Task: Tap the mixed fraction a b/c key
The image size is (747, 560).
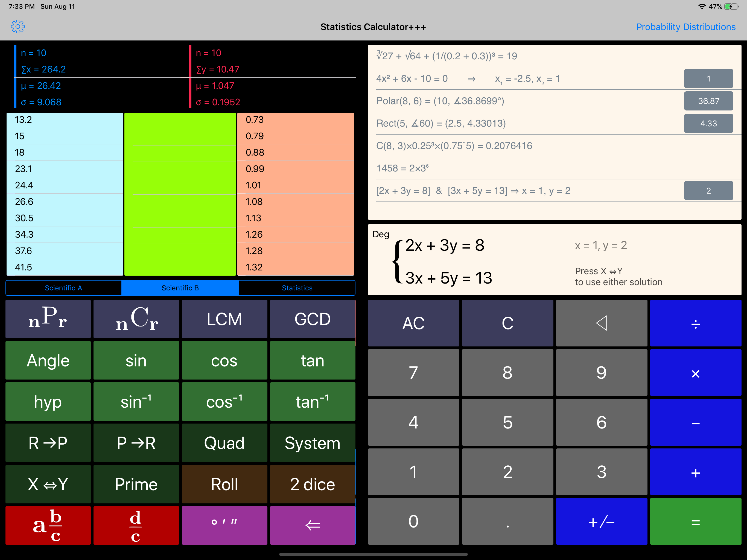Action: (x=48, y=525)
